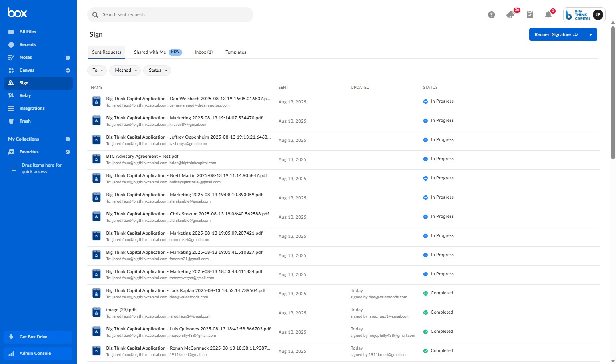Click In Progress status of BTC Advisory Agreement
This screenshot has height=364, width=616.
439,159
